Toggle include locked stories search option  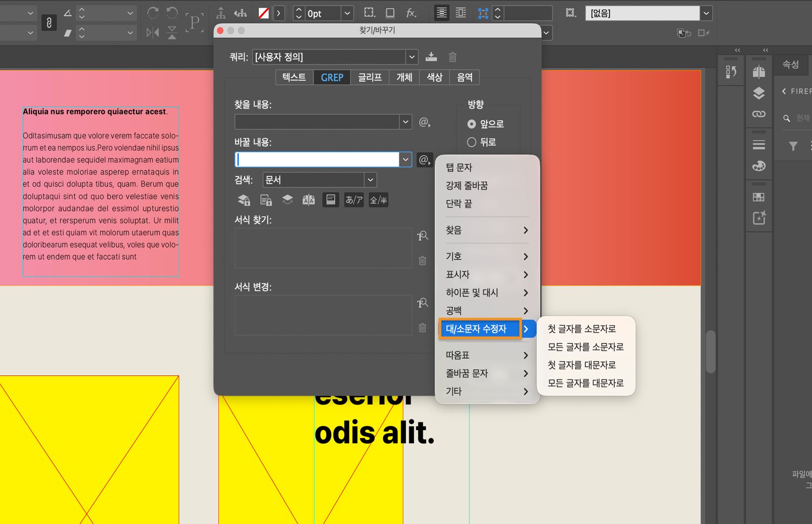[x=266, y=200]
